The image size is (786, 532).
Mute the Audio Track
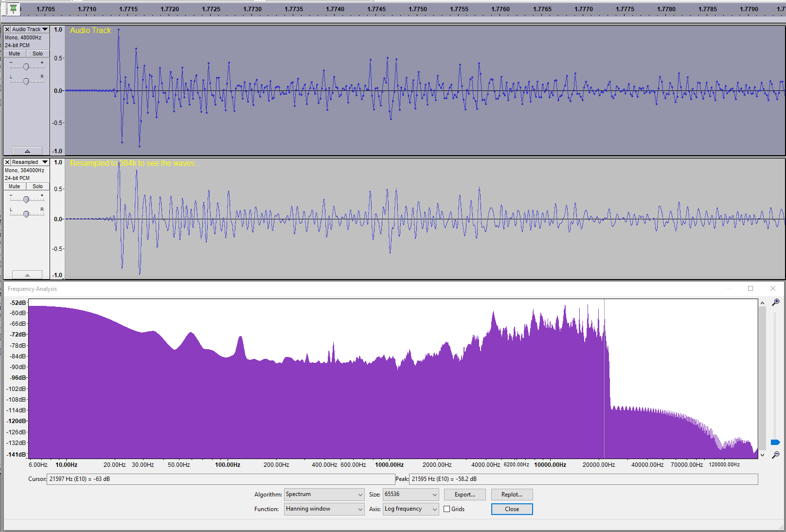click(15, 53)
